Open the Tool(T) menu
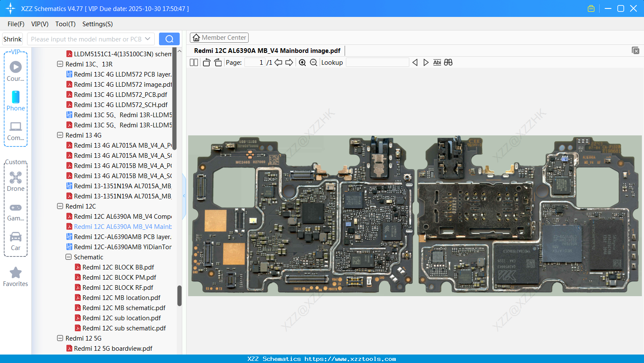This screenshot has height=363, width=644. tap(65, 24)
